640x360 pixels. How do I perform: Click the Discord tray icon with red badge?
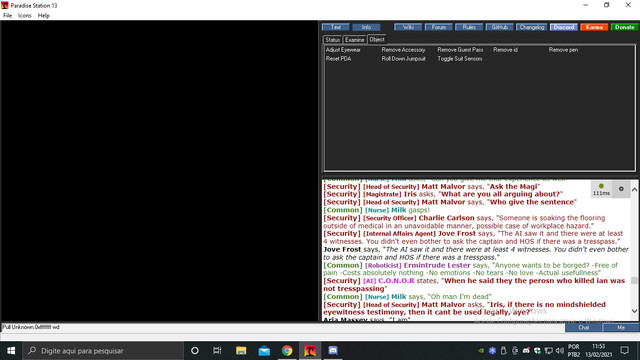526,351
